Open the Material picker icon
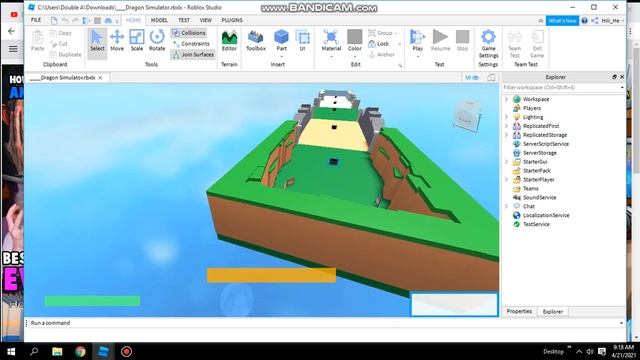The width and height of the screenshot is (640, 360). click(331, 37)
